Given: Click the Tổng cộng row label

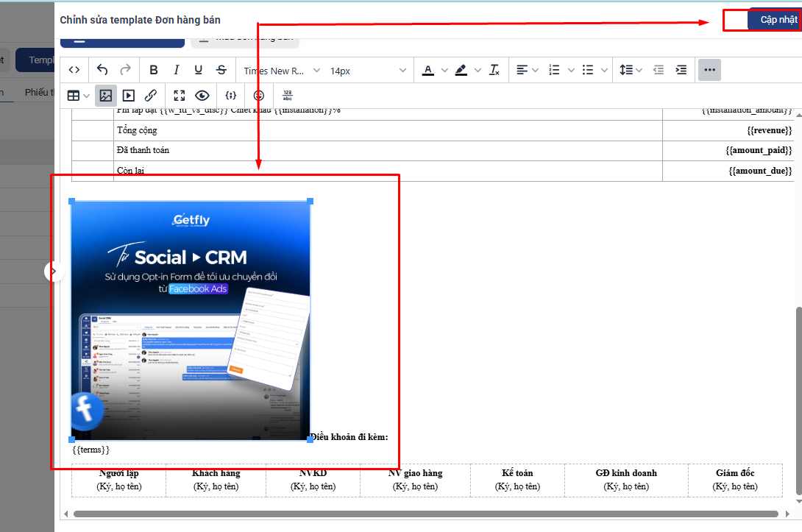Looking at the screenshot, I should (x=137, y=130).
